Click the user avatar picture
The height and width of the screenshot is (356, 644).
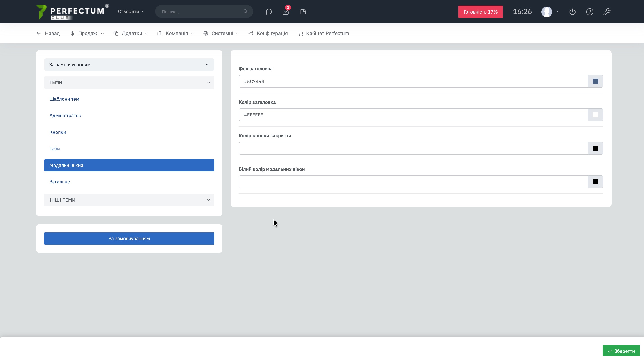pos(546,12)
